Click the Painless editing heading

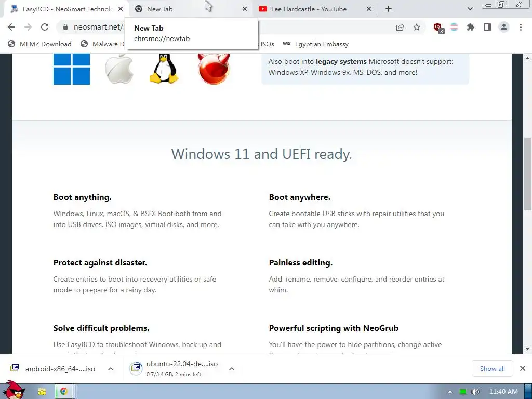coord(301,263)
